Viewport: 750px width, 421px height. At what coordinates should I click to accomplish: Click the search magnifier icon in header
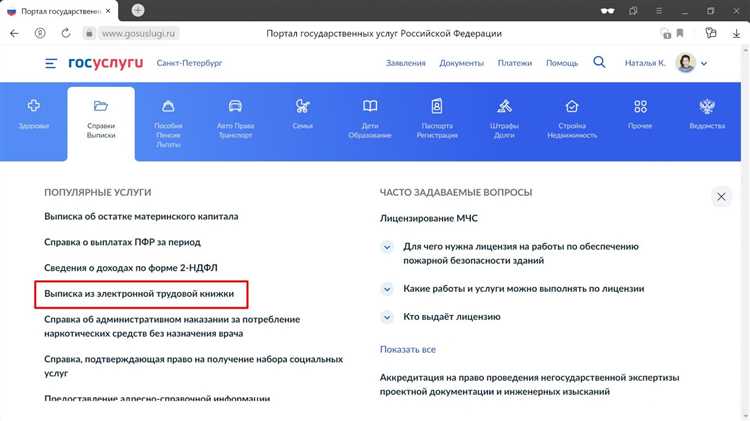(x=599, y=62)
